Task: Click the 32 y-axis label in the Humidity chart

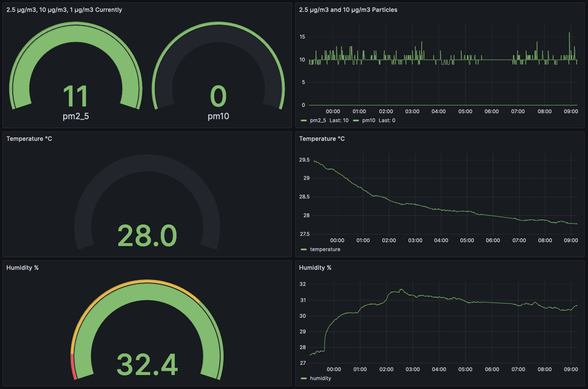Action: pyautogui.click(x=302, y=284)
